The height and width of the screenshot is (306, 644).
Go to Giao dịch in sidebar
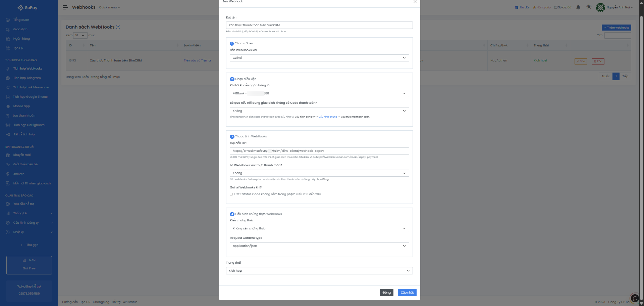click(x=20, y=29)
